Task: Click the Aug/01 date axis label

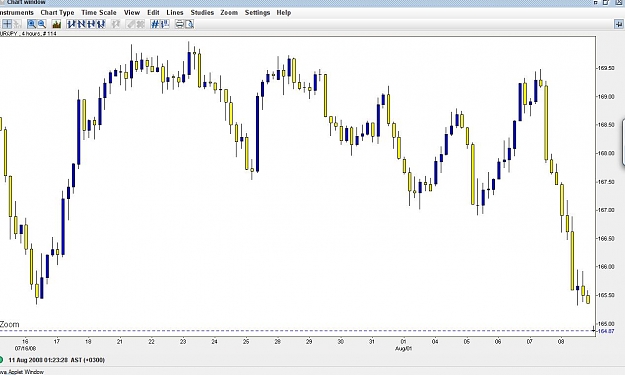Action: pos(403,349)
